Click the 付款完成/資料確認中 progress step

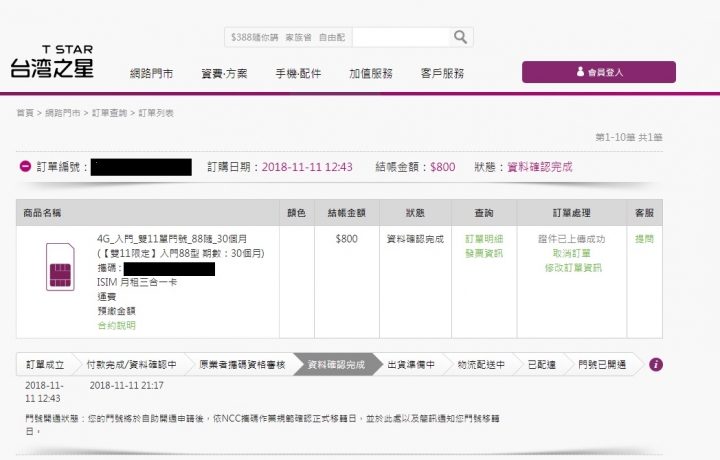click(x=131, y=365)
